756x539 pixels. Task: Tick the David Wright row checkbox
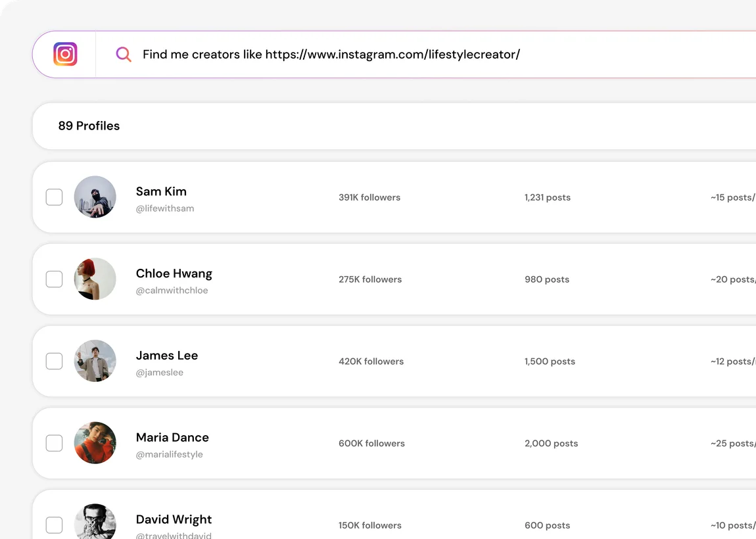pos(54,525)
